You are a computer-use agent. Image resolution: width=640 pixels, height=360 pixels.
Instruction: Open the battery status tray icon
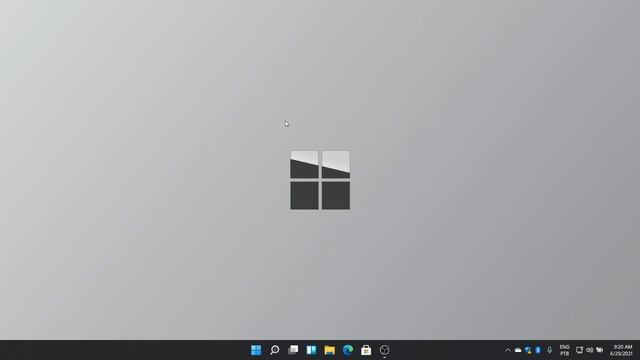click(600, 350)
